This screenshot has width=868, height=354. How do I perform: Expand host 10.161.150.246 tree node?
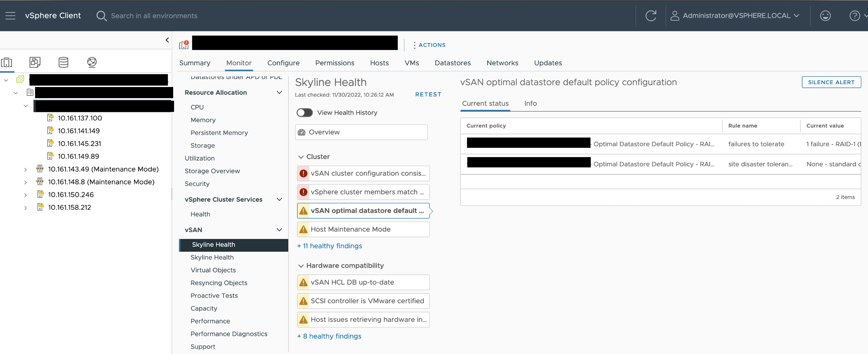pos(26,195)
